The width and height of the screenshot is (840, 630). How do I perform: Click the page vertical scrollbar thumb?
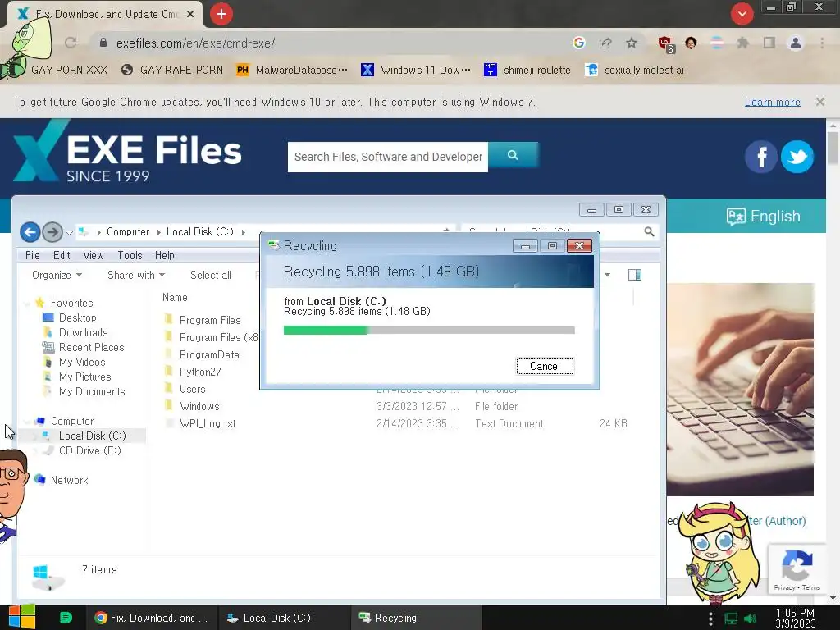tap(832, 148)
